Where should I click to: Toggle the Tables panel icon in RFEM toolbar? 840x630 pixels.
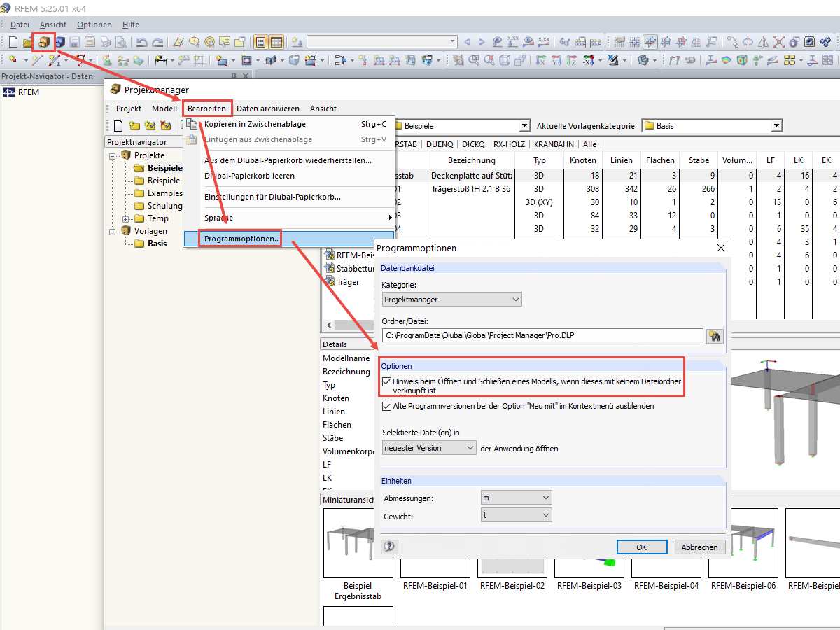click(276, 42)
